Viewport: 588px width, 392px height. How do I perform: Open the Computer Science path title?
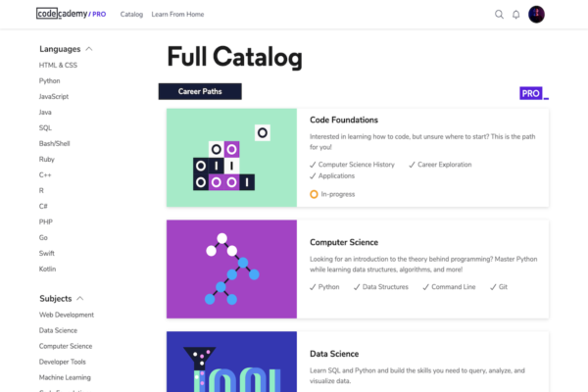[343, 242]
